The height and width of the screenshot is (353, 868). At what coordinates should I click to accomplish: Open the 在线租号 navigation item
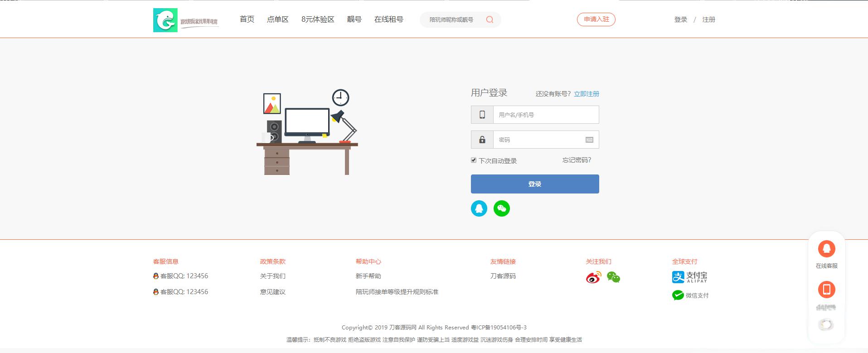388,19
